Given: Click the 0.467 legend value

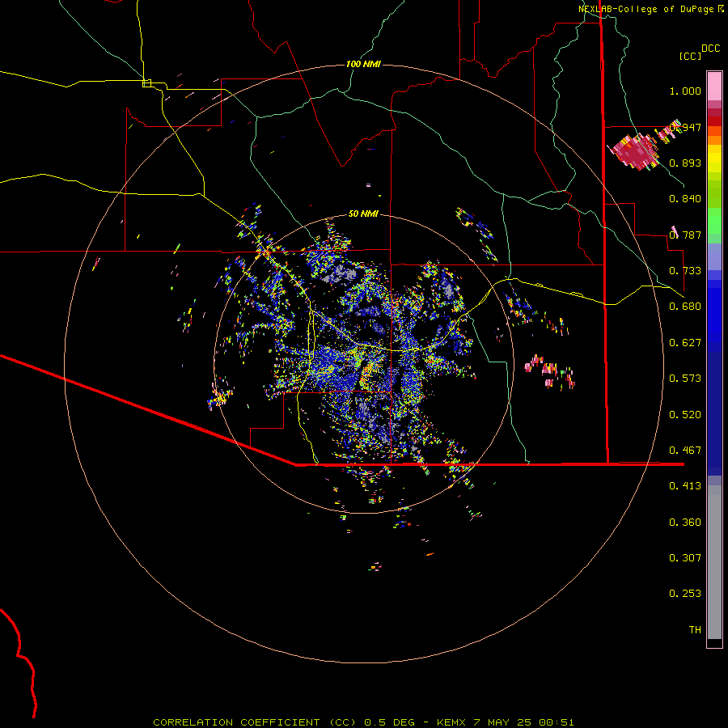Looking at the screenshot, I should point(685,451).
